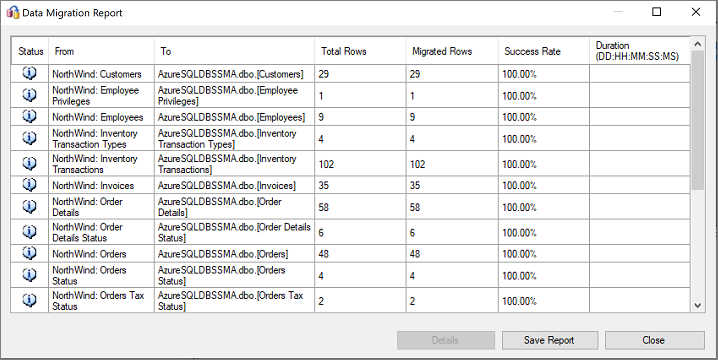Sort by the Total Rows column header
This screenshot has width=718, height=360.
pyautogui.click(x=360, y=51)
